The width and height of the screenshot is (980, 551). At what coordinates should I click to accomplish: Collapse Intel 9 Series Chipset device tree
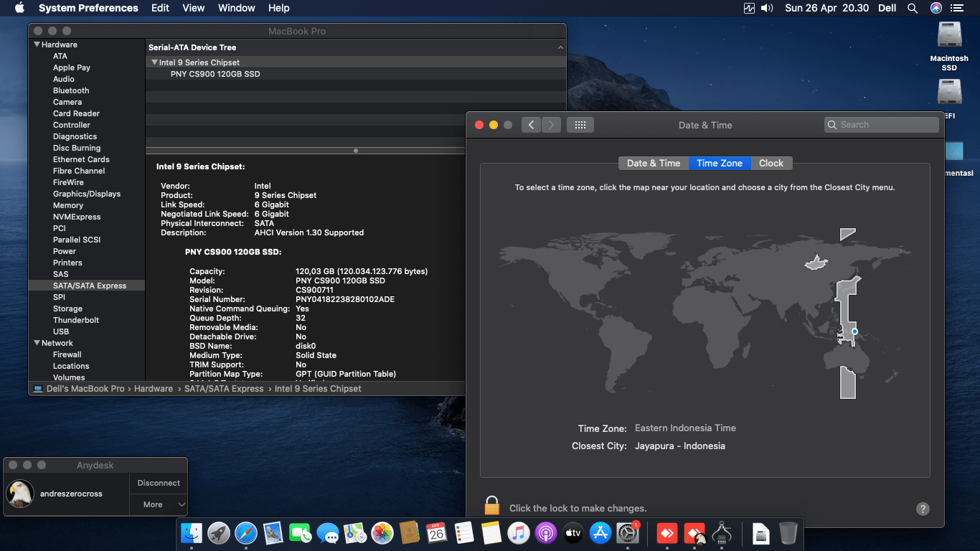pos(154,62)
